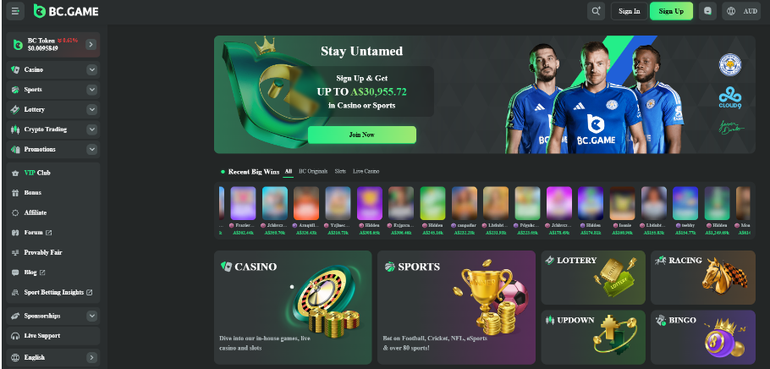The image size is (770, 369).
Task: Open Provably Fair sidebar item
Action: 53,252
